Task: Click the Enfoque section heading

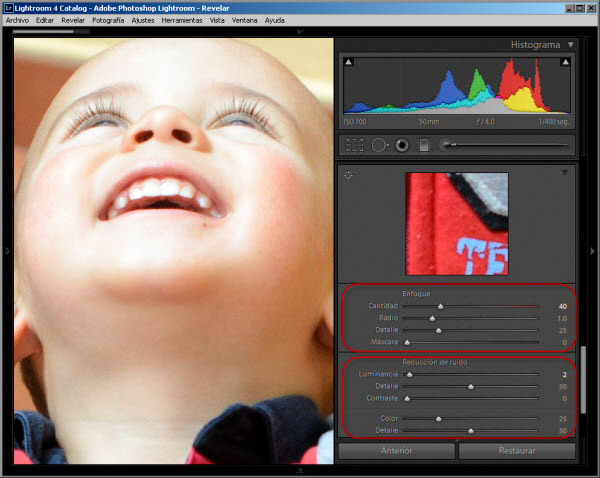Action: (416, 294)
